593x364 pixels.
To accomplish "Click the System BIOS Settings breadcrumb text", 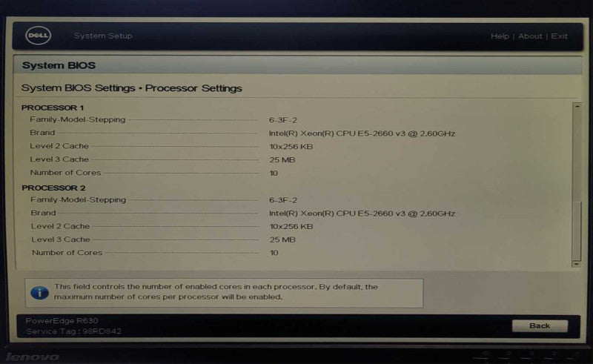I will [79, 87].
